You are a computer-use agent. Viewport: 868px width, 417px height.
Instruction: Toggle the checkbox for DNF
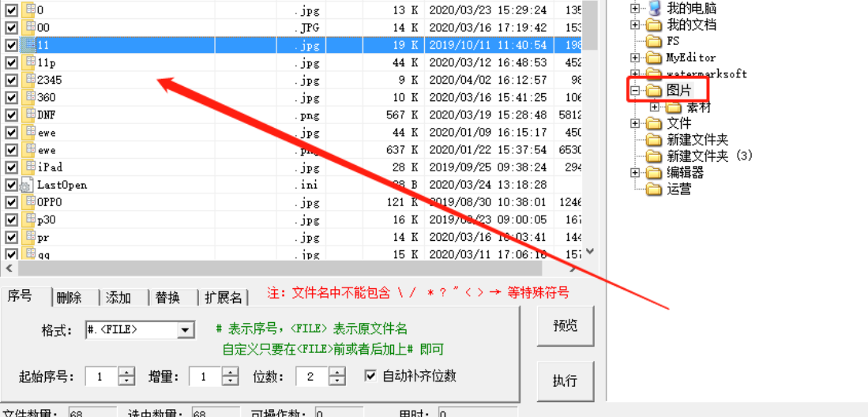[10, 115]
